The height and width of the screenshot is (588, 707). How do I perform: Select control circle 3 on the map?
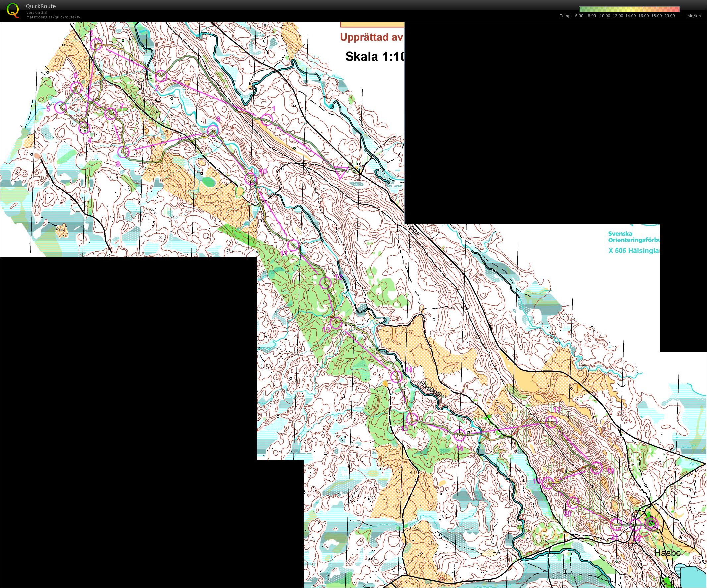click(x=97, y=44)
